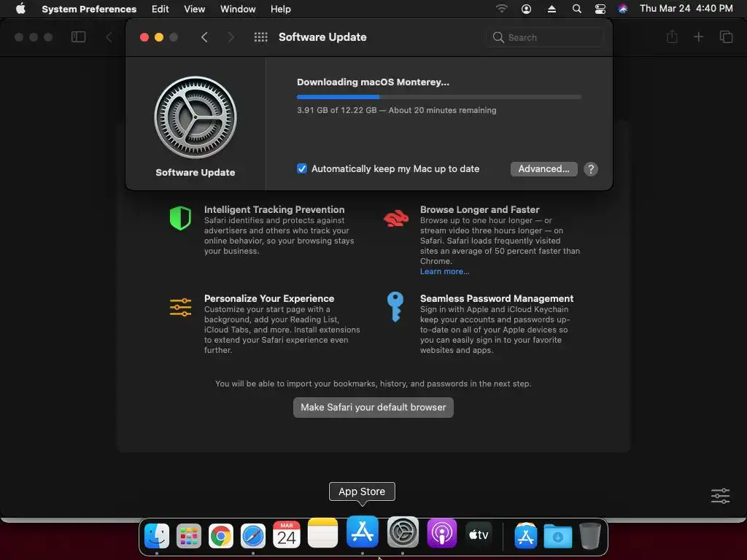This screenshot has height=560, width=747.
Task: Go back in System Preferences
Action: click(x=204, y=37)
